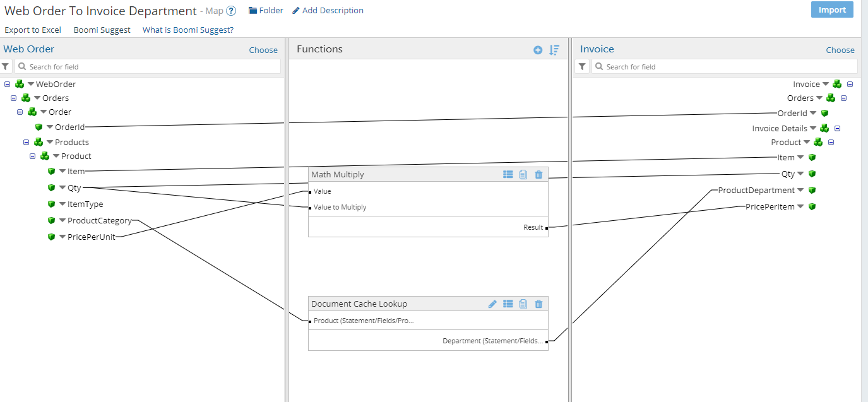Delete the Math Multiply function via trash icon
This screenshot has height=402, width=868.
(x=538, y=174)
